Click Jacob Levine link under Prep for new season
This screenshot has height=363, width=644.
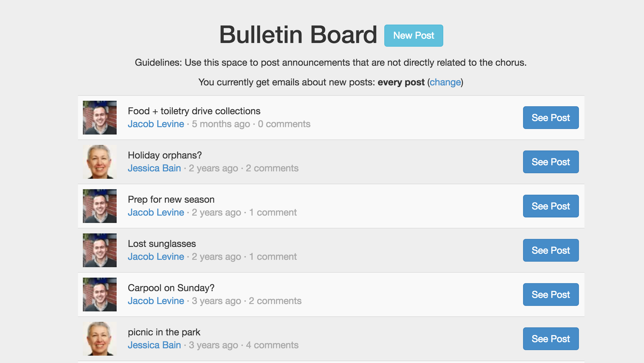156,213
